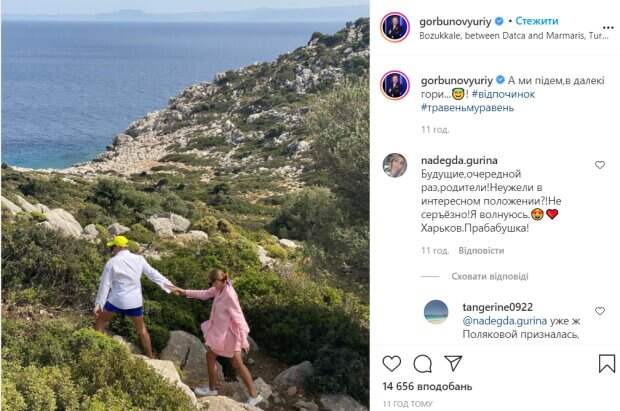Screen dimensions: 620x411
Task: Open the hiking couple photo
Action: coord(185,206)
